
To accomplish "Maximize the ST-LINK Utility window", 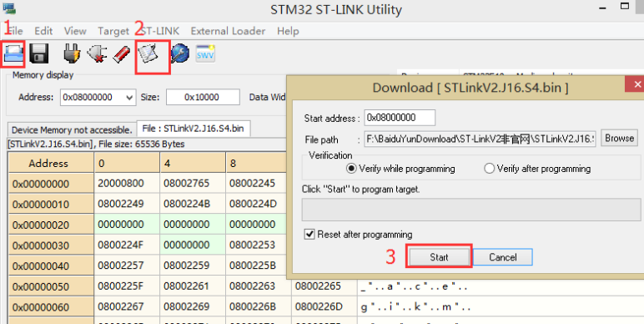I will point(625,6).
